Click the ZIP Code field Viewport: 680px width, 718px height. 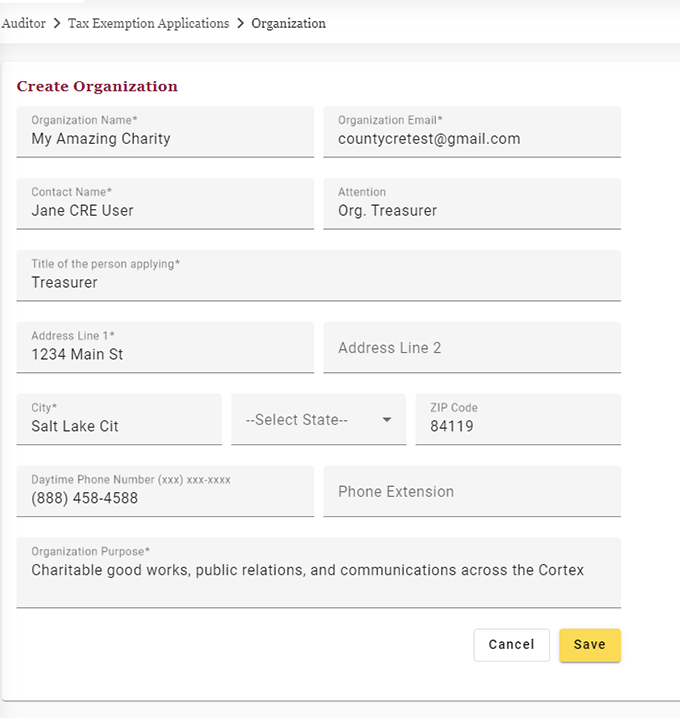pos(518,427)
